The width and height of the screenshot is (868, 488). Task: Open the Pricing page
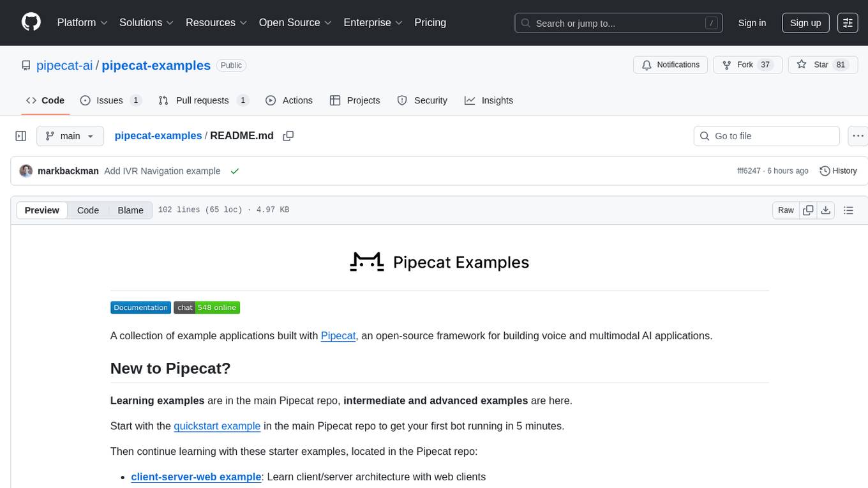point(430,22)
